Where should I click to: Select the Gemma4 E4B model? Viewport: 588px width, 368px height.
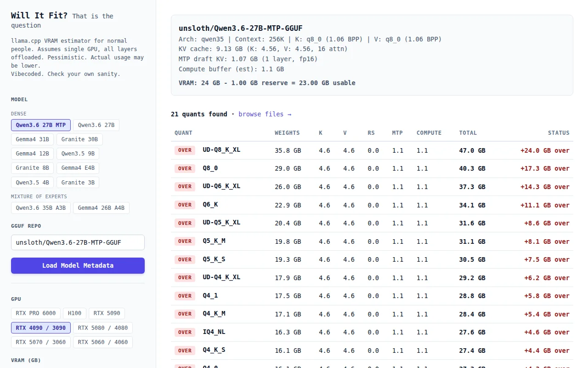pyautogui.click(x=78, y=168)
